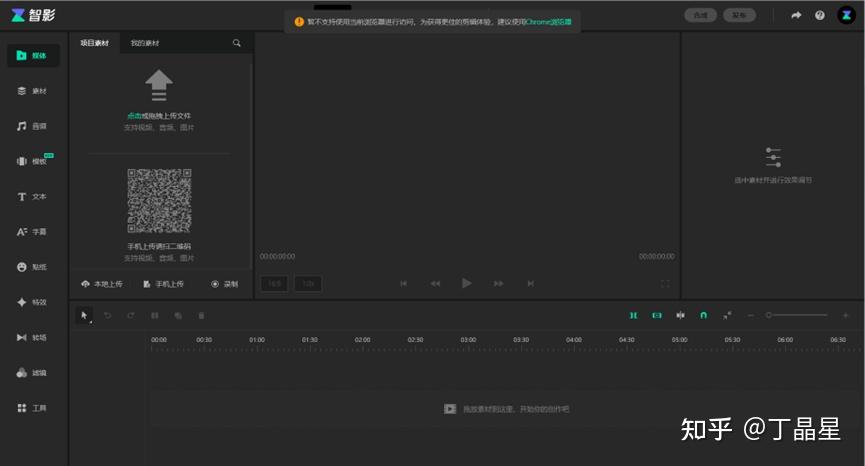865x466 pixels.
Task: Click the fit-timeline collapse arrows icon
Action: click(x=727, y=315)
